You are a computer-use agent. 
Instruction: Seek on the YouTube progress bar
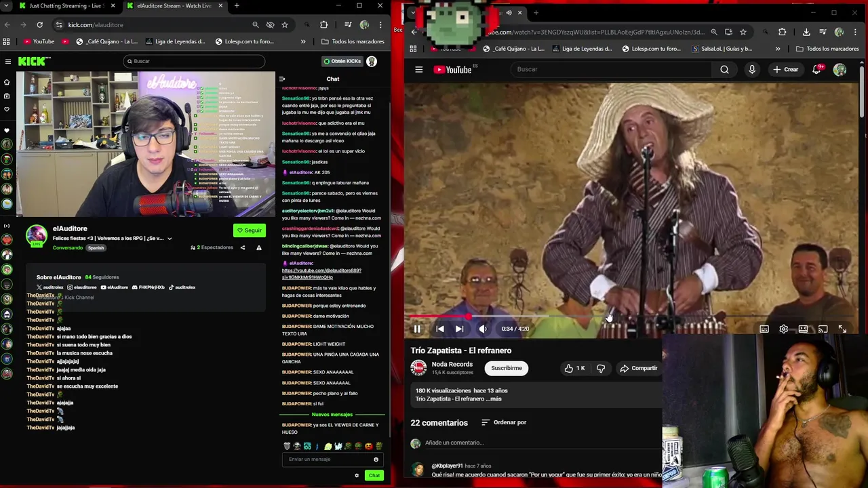tap(631, 317)
